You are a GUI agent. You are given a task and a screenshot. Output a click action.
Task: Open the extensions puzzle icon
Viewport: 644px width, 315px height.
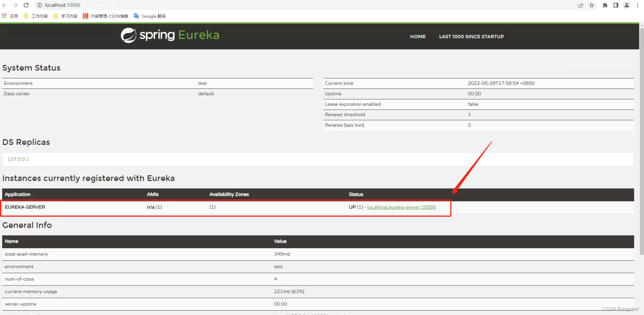click(x=605, y=5)
